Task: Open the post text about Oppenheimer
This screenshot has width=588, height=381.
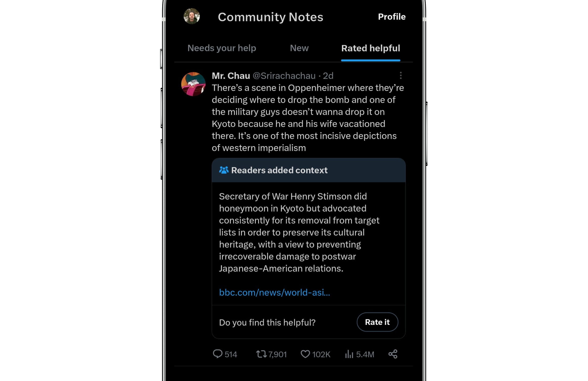Action: point(308,118)
